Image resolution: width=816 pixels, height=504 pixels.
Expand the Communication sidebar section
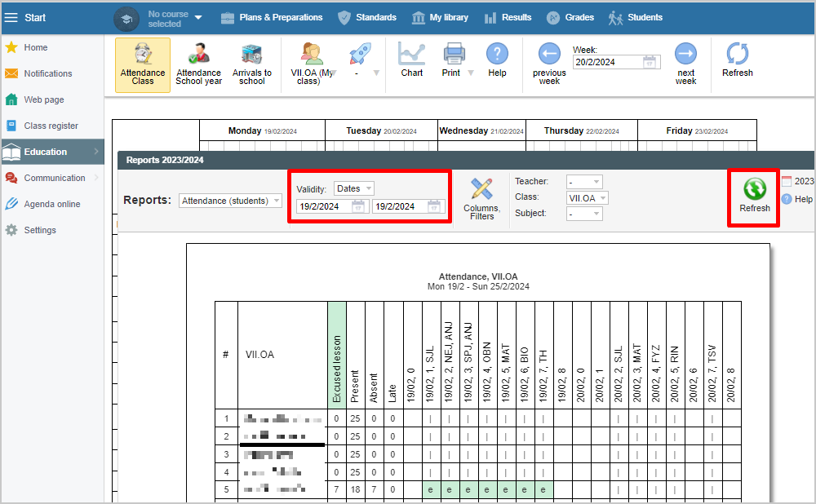pos(52,178)
